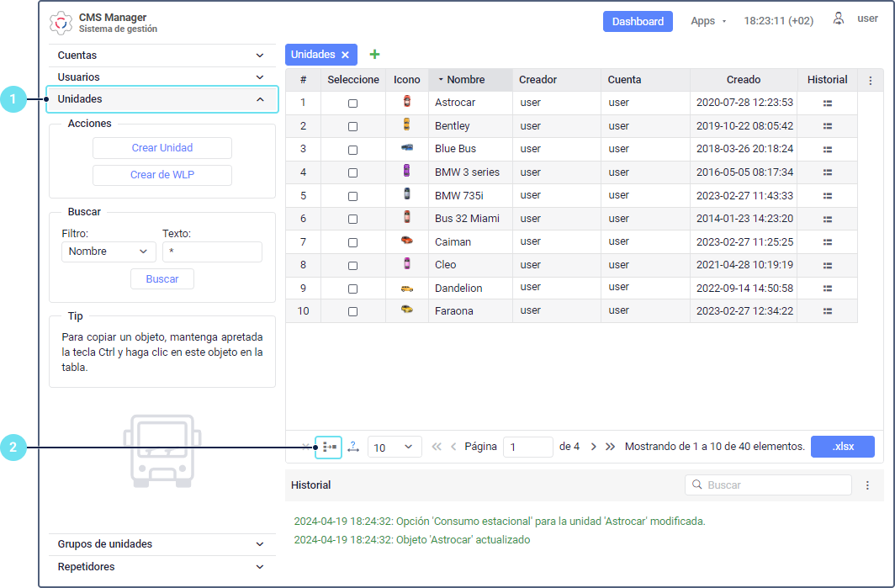Screen dimensions: 895x588
Task: Open the Historial panel options menu
Action: pyautogui.click(x=867, y=485)
